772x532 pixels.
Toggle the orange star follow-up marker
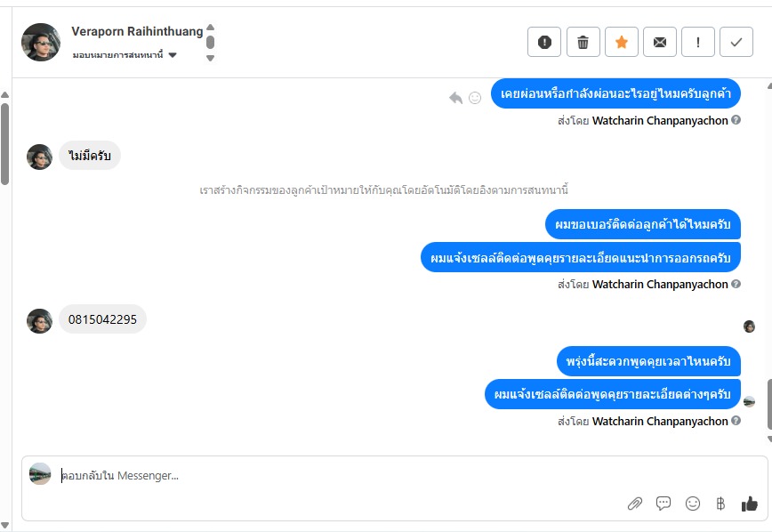(621, 42)
